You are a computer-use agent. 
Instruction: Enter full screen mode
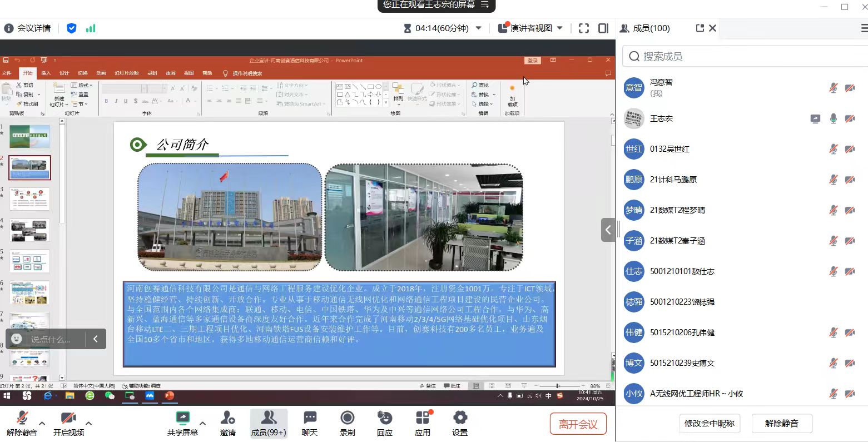(584, 28)
